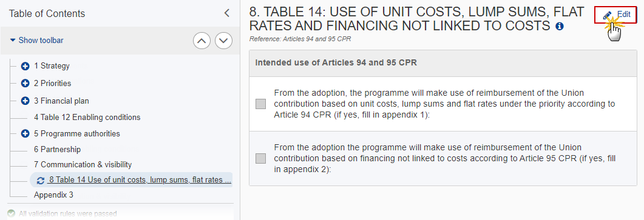Expand the 3 Financial plan node

(x=25, y=101)
